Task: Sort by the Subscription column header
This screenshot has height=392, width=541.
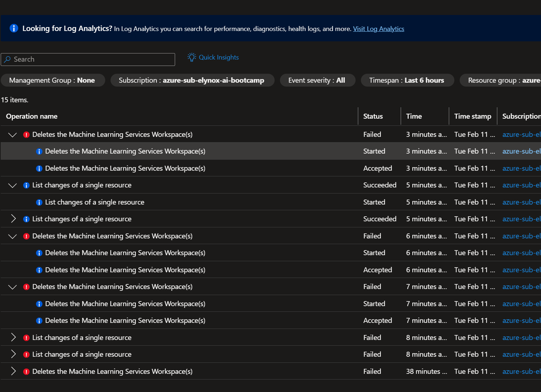Action: coord(521,116)
